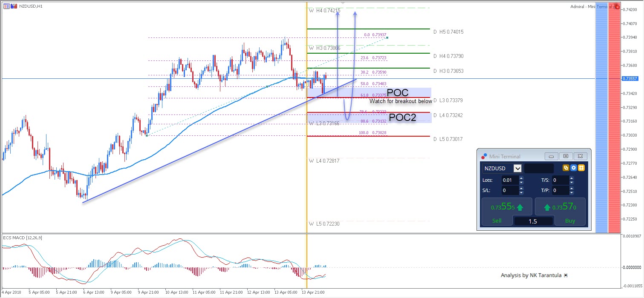Click the yellow linked-windows icon in Mini Terminal
The image size is (644, 298).
pos(566,168)
